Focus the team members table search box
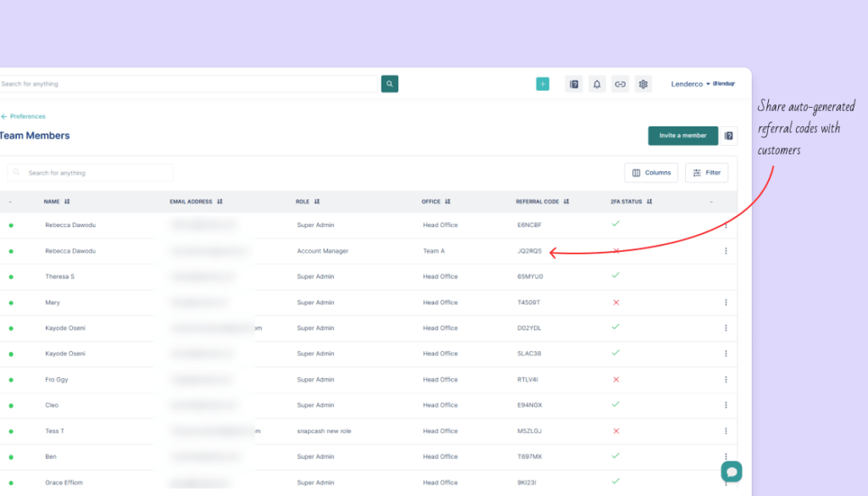The width and height of the screenshot is (868, 496). click(93, 173)
